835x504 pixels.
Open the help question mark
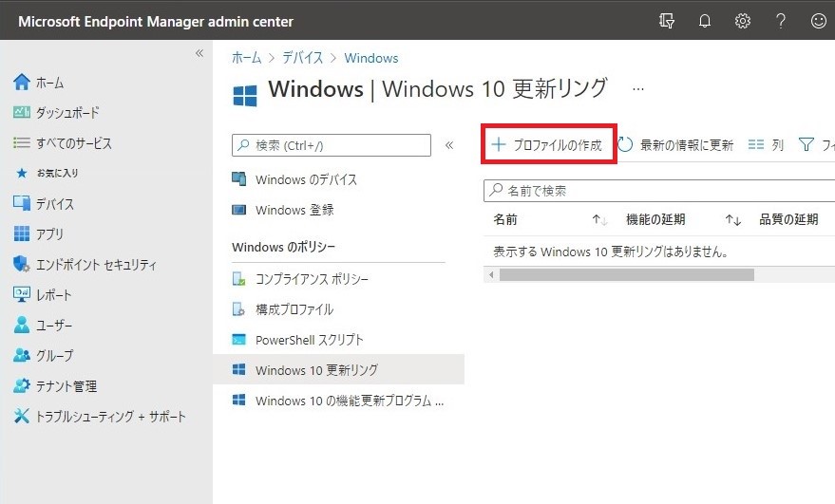click(x=781, y=21)
